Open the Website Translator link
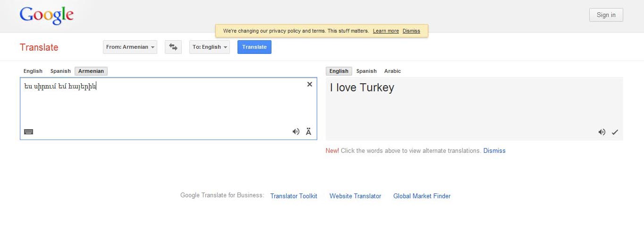Viewport: 644px width, 246px height. click(x=355, y=196)
